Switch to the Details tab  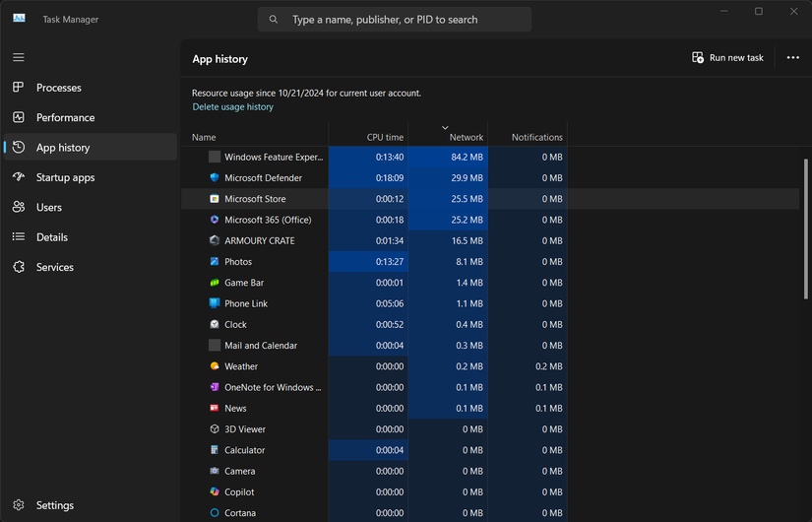coord(52,237)
